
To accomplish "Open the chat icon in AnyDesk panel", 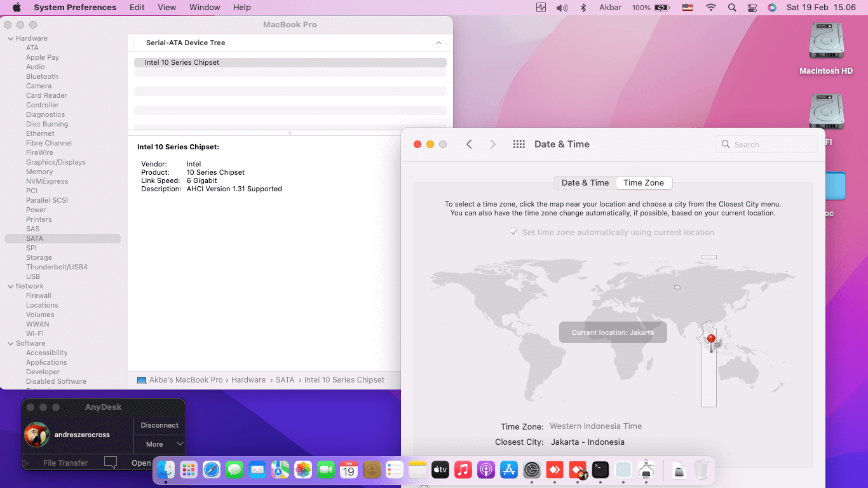I will click(x=111, y=463).
